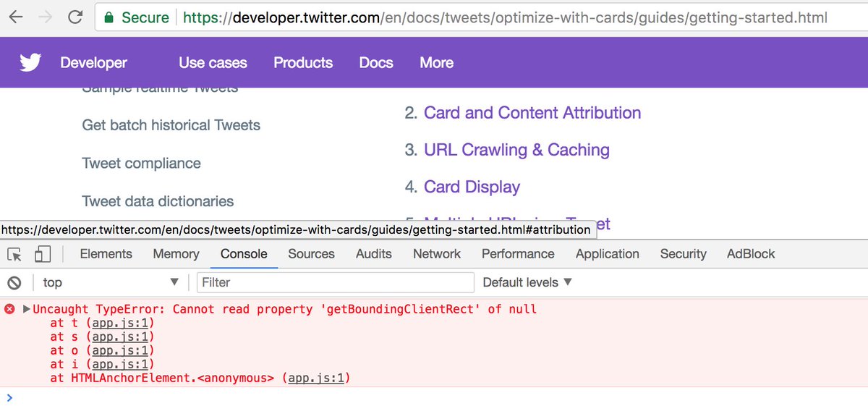This screenshot has height=419, width=868.
Task: Open app.js:1 link in the 'at t' line
Action: pyautogui.click(x=119, y=323)
